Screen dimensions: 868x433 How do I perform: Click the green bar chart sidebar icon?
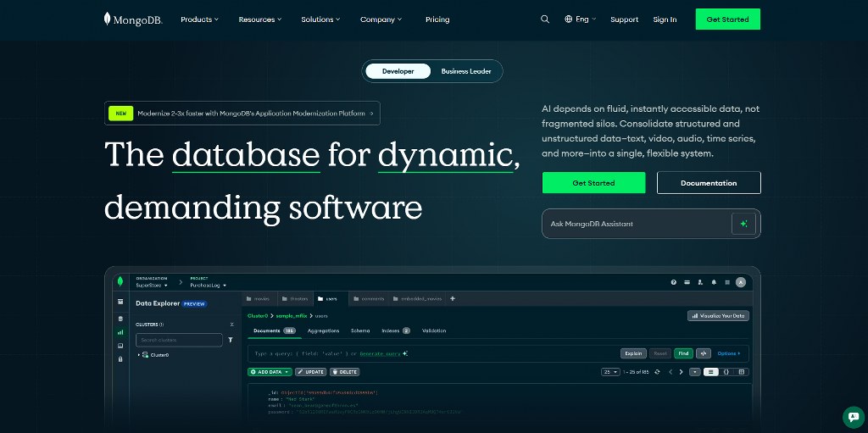pyautogui.click(x=120, y=332)
